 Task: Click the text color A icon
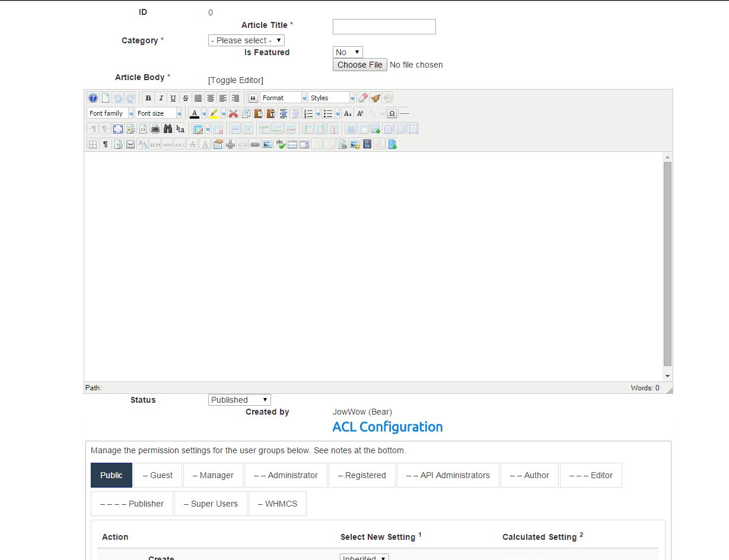point(195,113)
